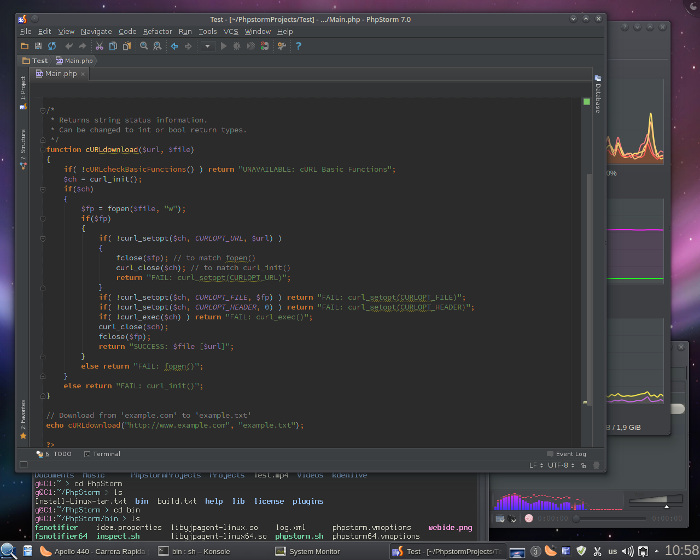Screen dimensions: 700x560
Task: Click the Main.php breadcrumb item
Action: pos(75,60)
